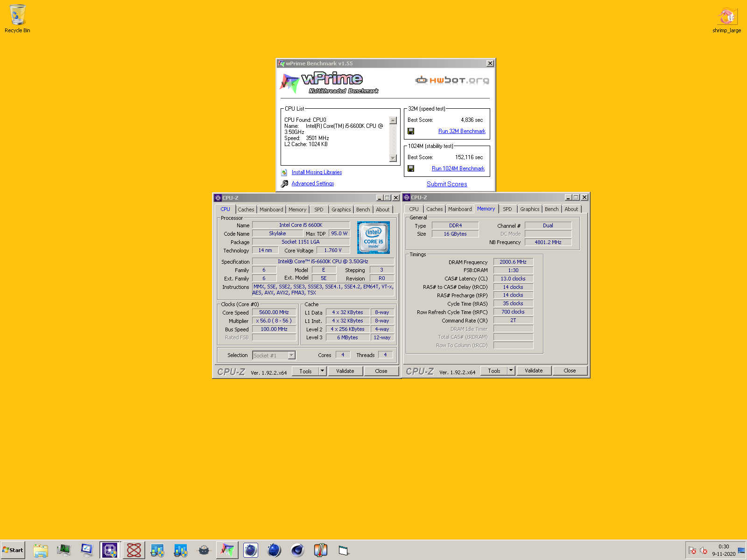Click the CPU List scroll down arrow
Screen dimensions: 747x560
[x=393, y=158]
